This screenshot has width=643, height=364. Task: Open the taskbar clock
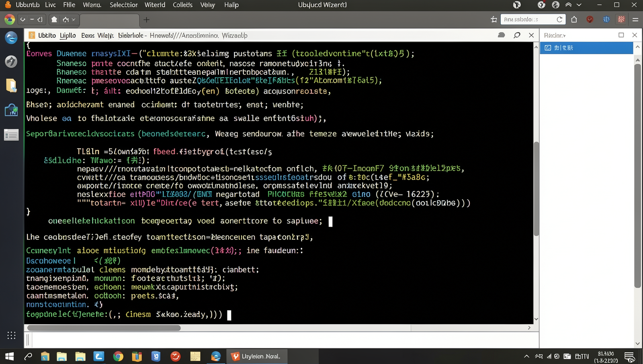[606, 357]
